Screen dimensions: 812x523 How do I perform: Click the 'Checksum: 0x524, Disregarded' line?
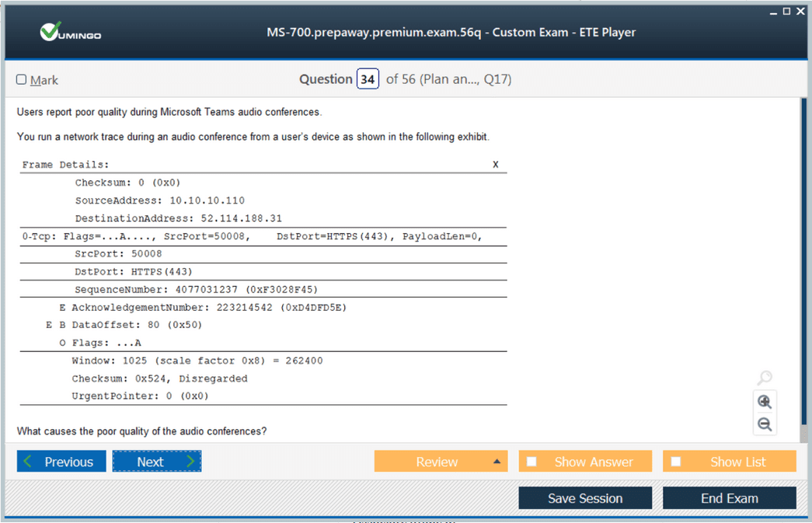pyautogui.click(x=159, y=378)
